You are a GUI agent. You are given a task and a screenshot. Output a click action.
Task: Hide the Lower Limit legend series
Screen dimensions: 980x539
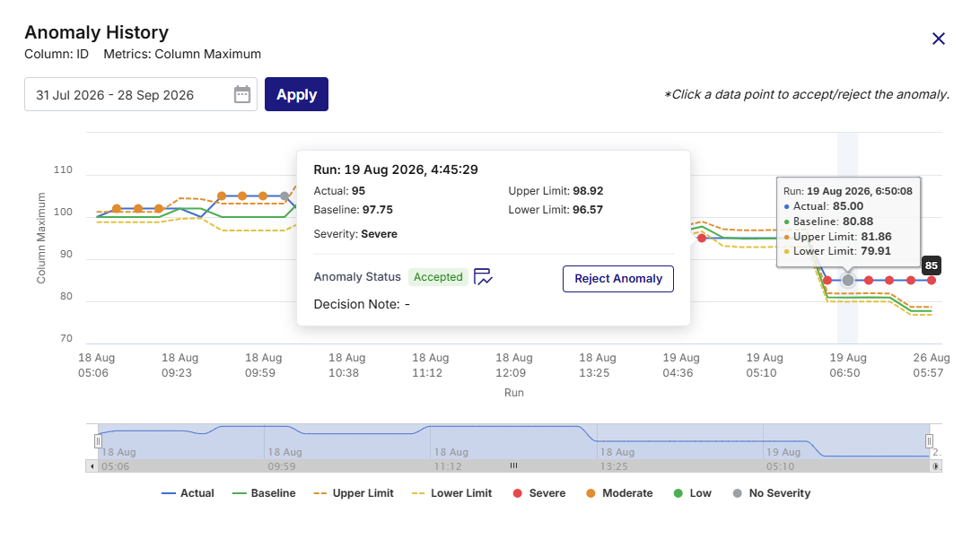coord(452,492)
